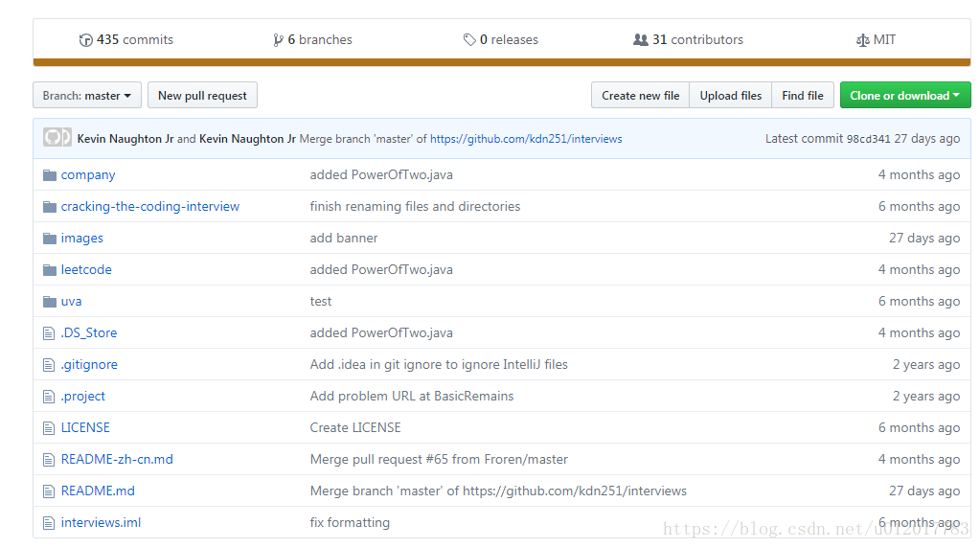Open the github.com/kdn251/interviews link in commit header
Screen dimensions: 980x548
click(x=526, y=139)
